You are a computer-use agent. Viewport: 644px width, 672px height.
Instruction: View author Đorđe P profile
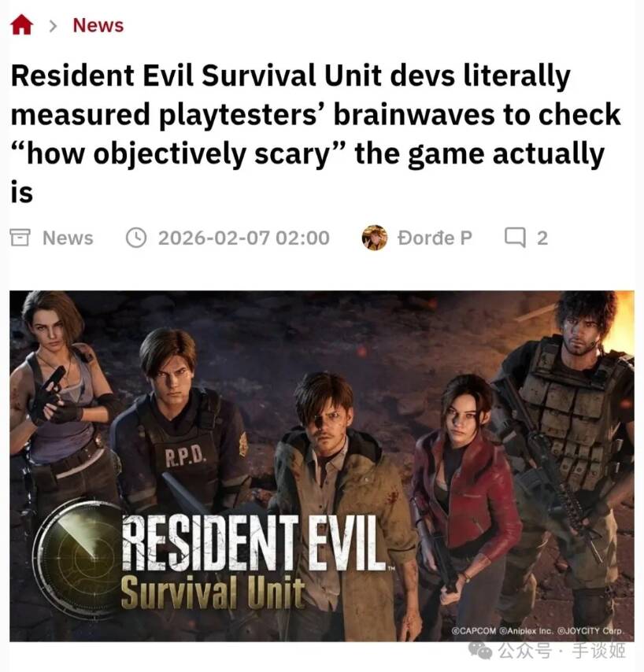point(435,238)
